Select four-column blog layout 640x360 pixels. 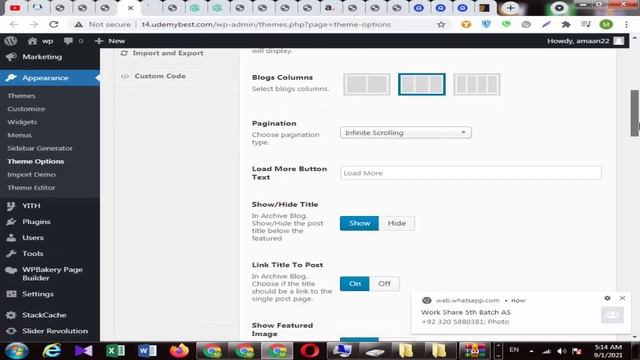click(x=477, y=84)
